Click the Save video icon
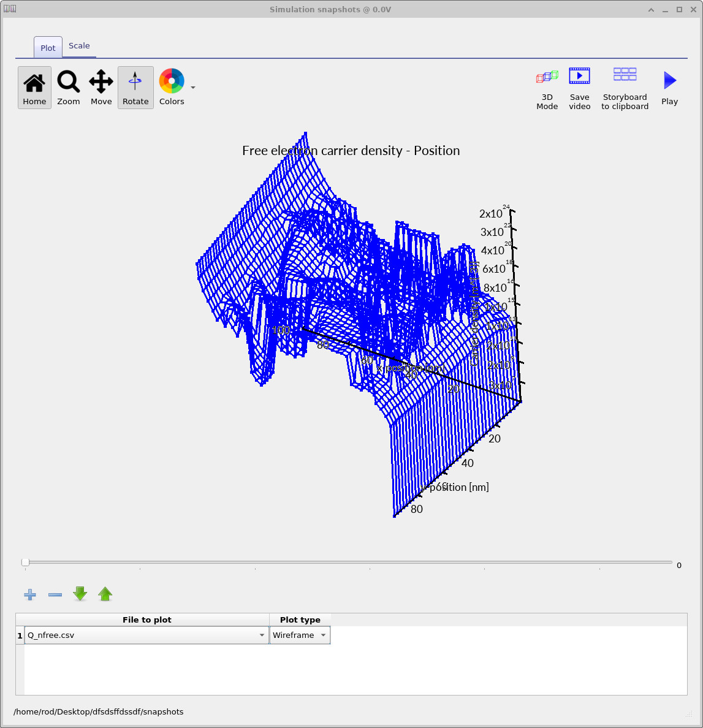Image resolution: width=703 pixels, height=728 pixels. [x=579, y=87]
